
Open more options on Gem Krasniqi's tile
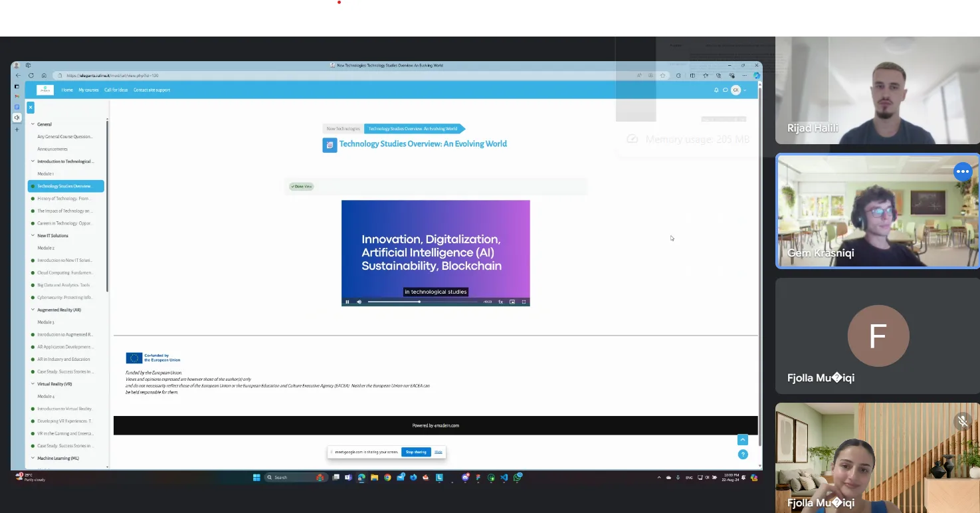pyautogui.click(x=962, y=171)
